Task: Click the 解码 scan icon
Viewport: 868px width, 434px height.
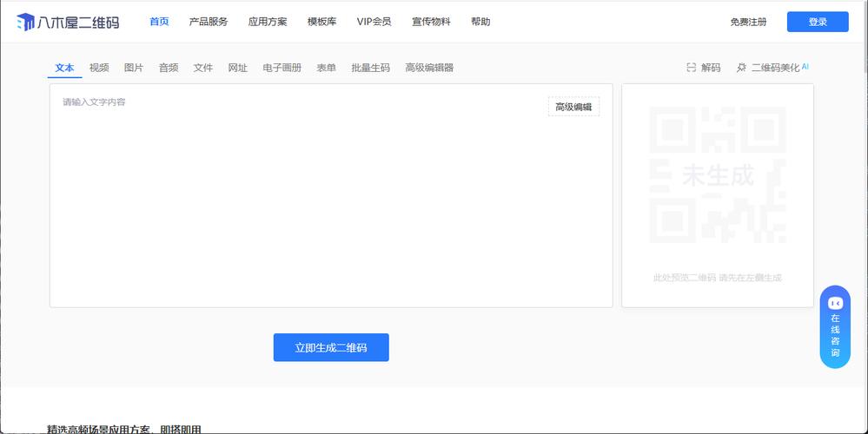Action: click(691, 68)
